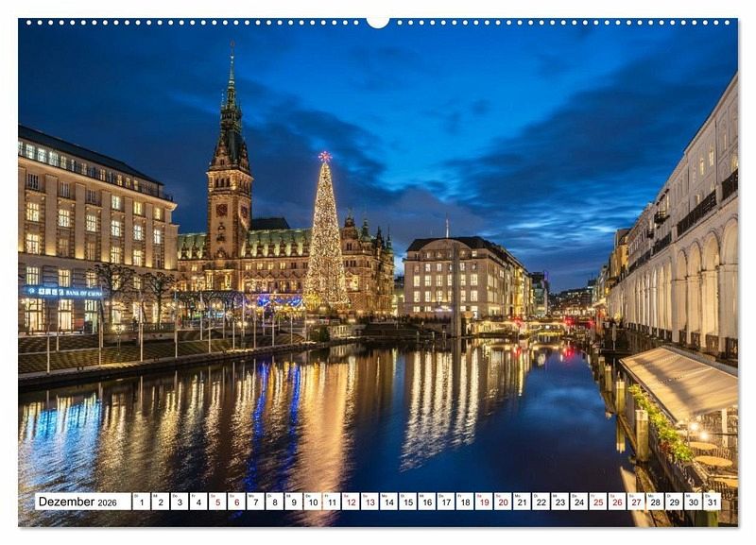This screenshot has height=545, width=756.
Task: Choose the red Sunday cell 20
Action: (504, 502)
